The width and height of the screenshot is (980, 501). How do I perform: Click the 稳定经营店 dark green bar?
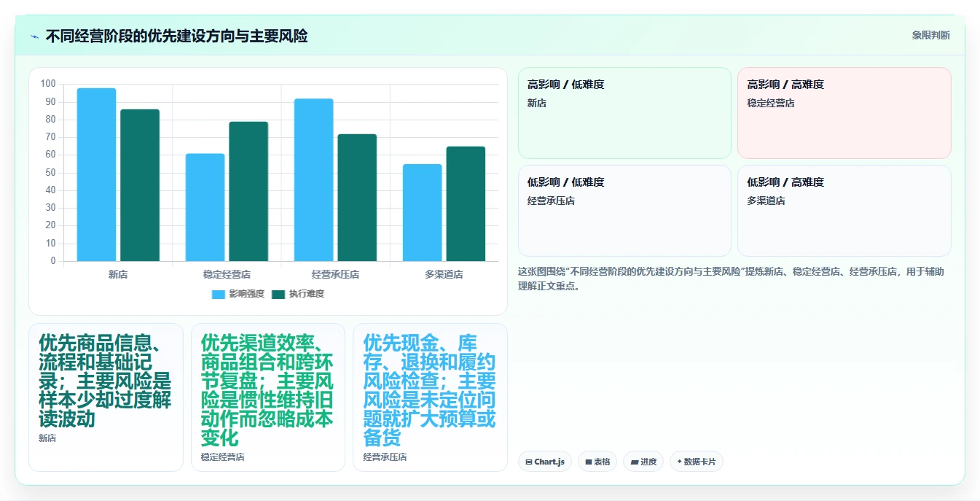[x=248, y=191]
